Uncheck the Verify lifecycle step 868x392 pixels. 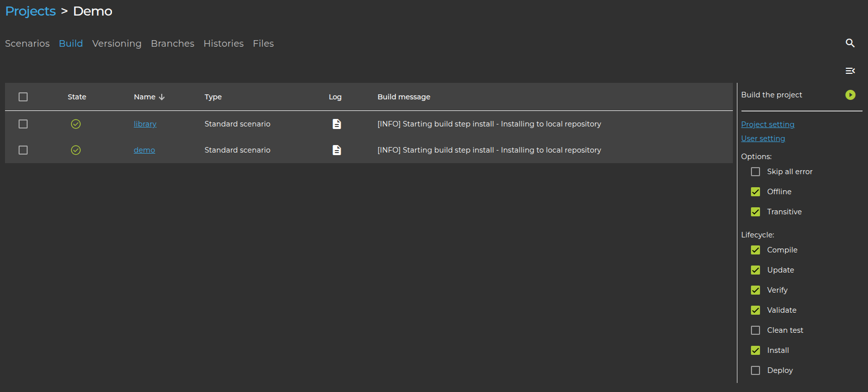pyautogui.click(x=755, y=290)
